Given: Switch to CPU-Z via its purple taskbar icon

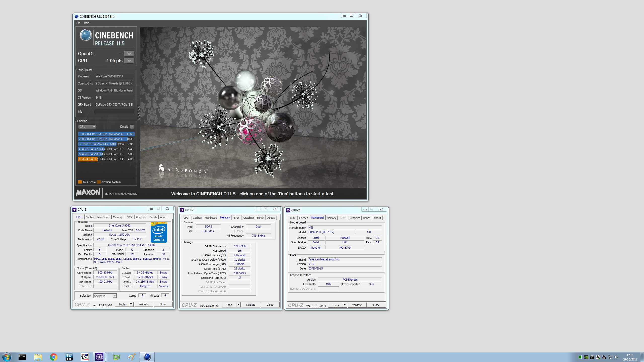Looking at the screenshot, I should tap(99, 357).
